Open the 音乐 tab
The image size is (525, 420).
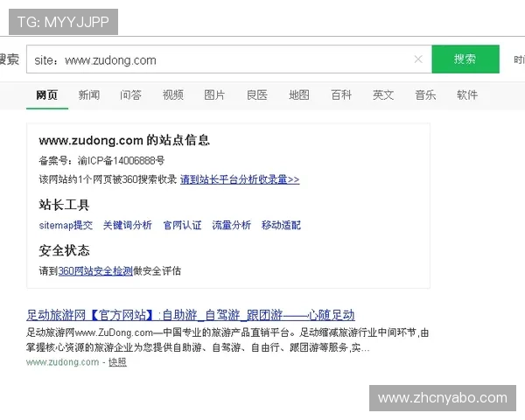pos(425,95)
